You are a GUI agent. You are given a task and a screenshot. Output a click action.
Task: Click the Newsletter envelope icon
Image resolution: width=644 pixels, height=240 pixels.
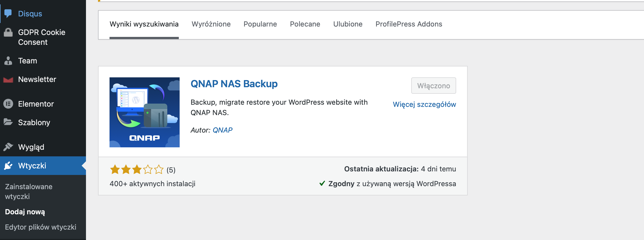pos(8,80)
